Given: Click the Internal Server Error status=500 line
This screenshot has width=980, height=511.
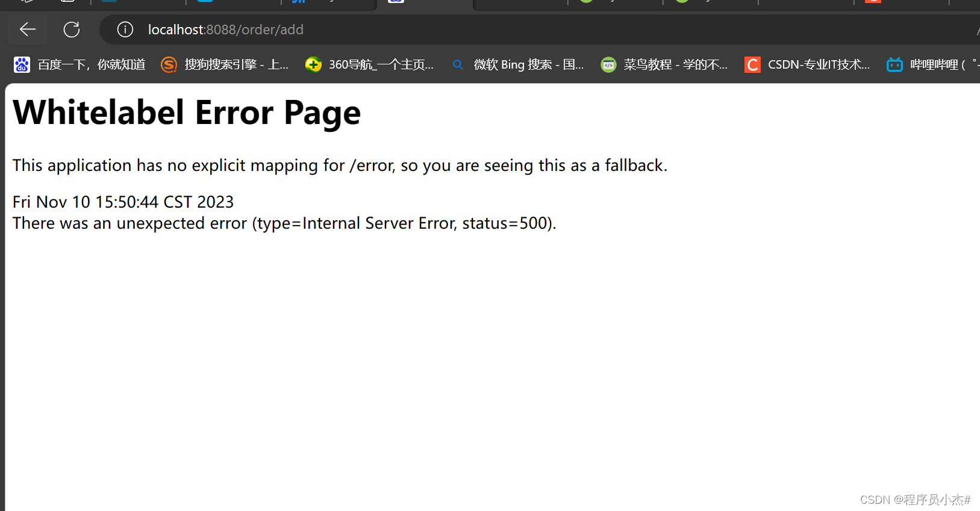Looking at the screenshot, I should [284, 223].
